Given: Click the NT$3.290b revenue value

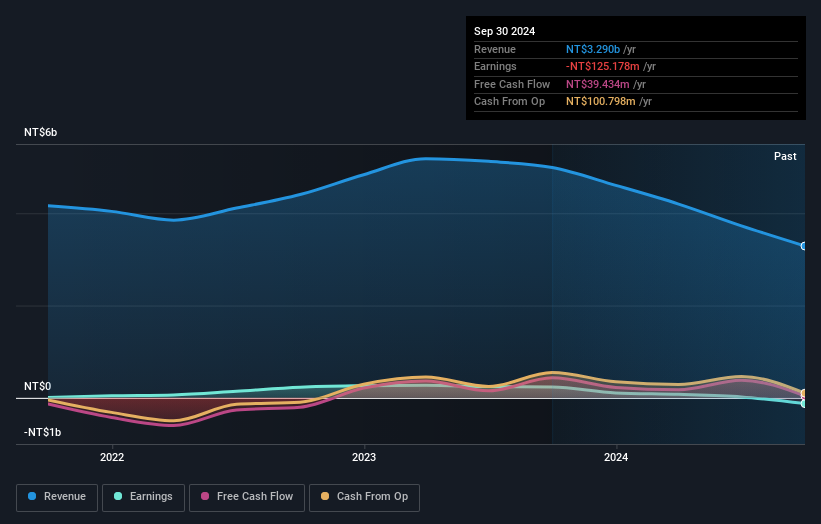Looking at the screenshot, I should (x=593, y=49).
